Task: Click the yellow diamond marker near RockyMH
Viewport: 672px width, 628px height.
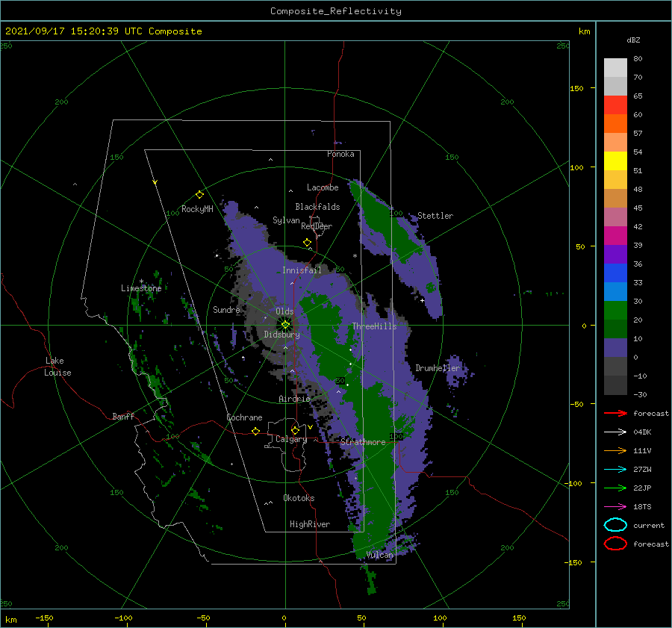Action: point(199,195)
